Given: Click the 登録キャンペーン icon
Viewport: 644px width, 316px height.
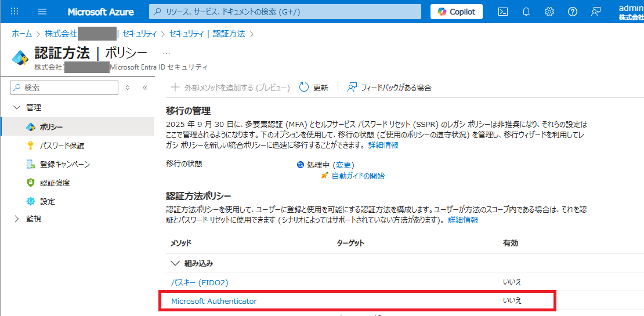Looking at the screenshot, I should (31, 165).
